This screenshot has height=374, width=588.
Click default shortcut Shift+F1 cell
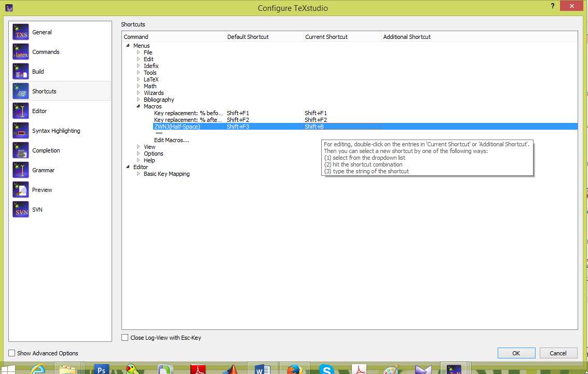coord(238,113)
